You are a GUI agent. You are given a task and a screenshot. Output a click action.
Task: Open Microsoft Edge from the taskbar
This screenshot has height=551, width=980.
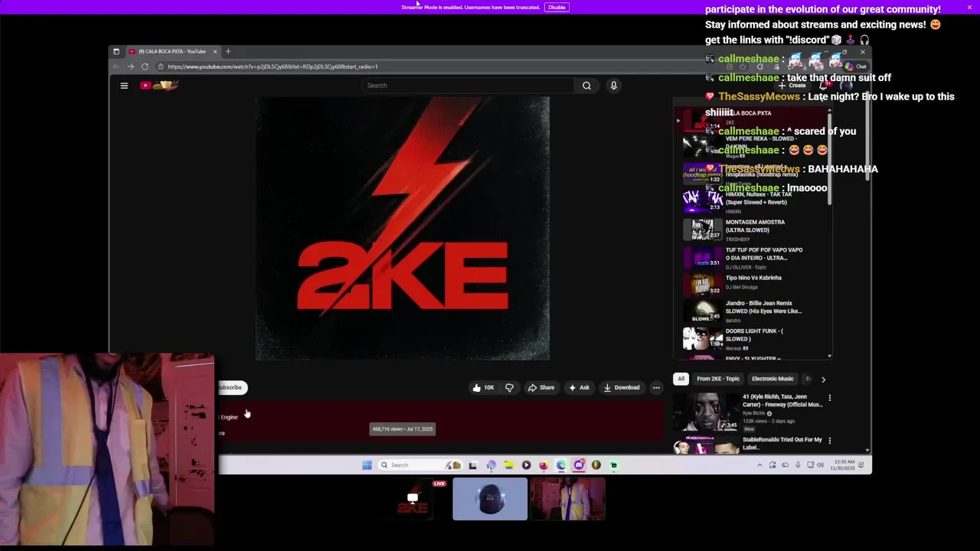[x=561, y=465]
